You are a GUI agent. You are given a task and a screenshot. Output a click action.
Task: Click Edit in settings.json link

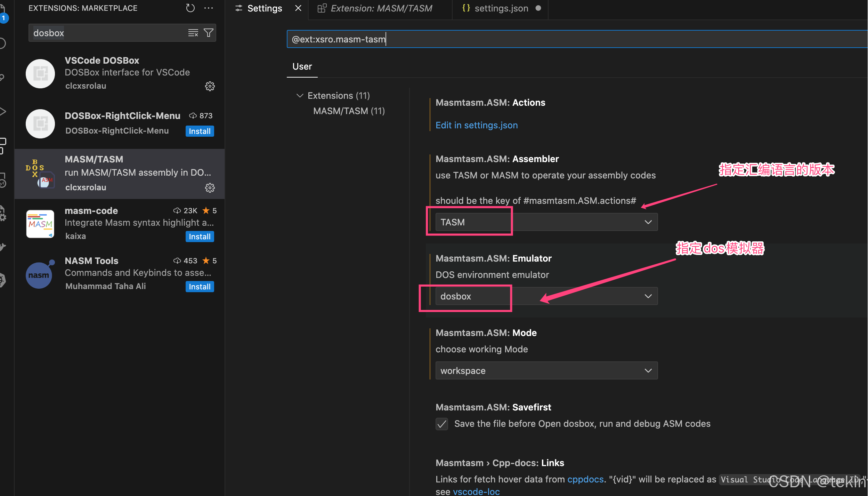click(x=477, y=125)
